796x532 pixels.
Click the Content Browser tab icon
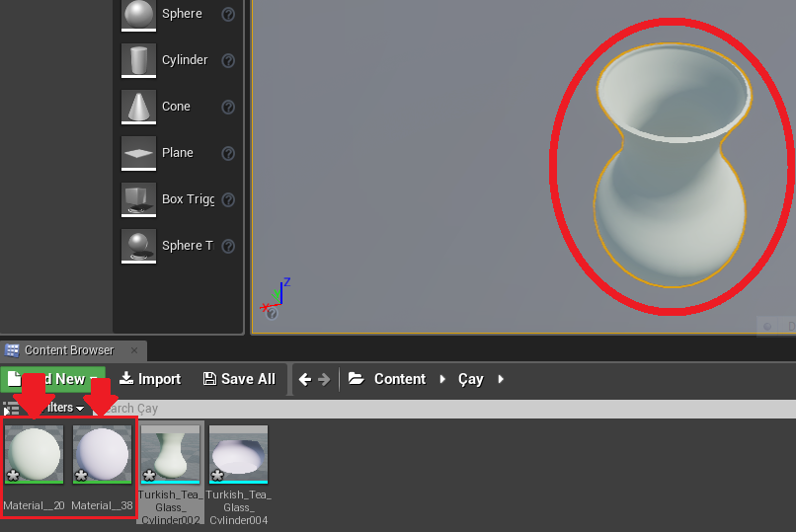(x=12, y=350)
